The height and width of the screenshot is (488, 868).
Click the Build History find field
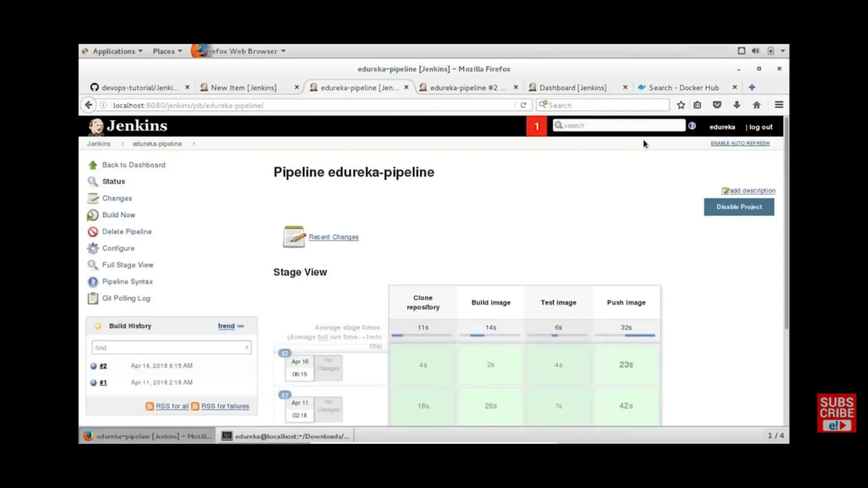171,347
